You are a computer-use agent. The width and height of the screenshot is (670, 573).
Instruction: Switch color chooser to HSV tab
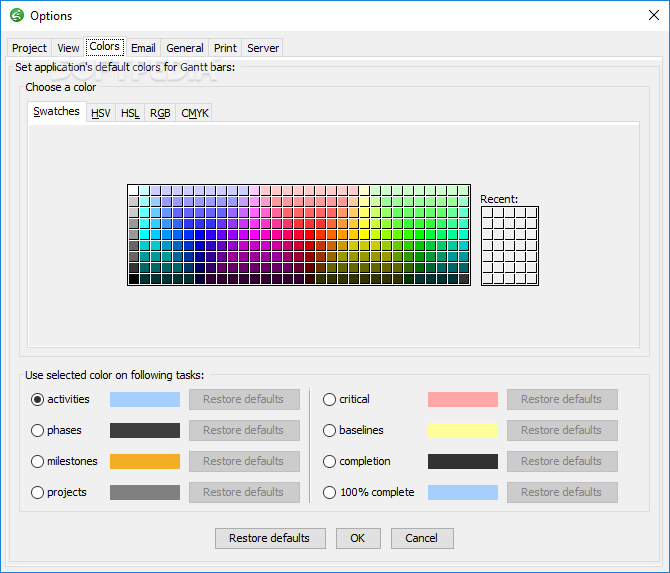point(101,113)
